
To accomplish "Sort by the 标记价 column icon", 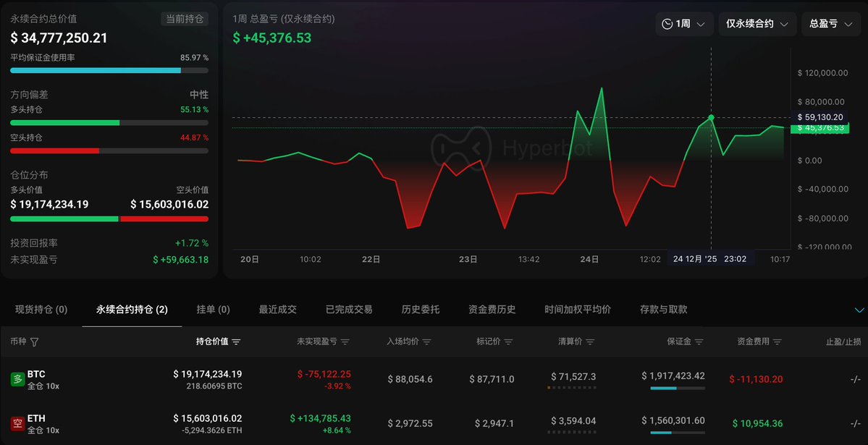I will tap(508, 342).
